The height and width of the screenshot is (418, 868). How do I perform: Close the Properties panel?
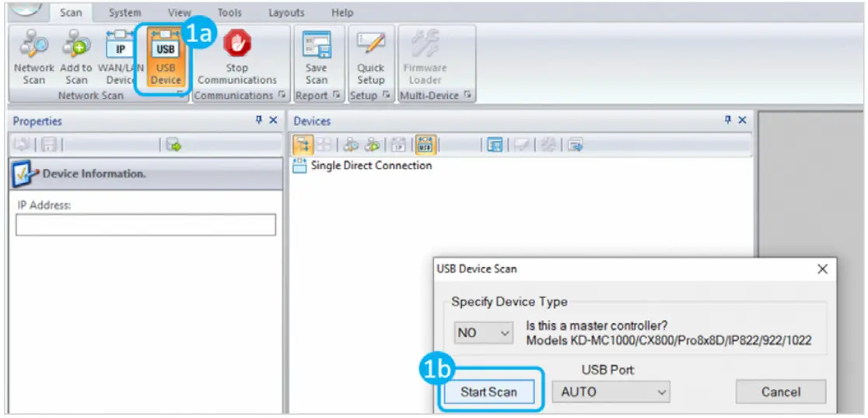click(273, 121)
